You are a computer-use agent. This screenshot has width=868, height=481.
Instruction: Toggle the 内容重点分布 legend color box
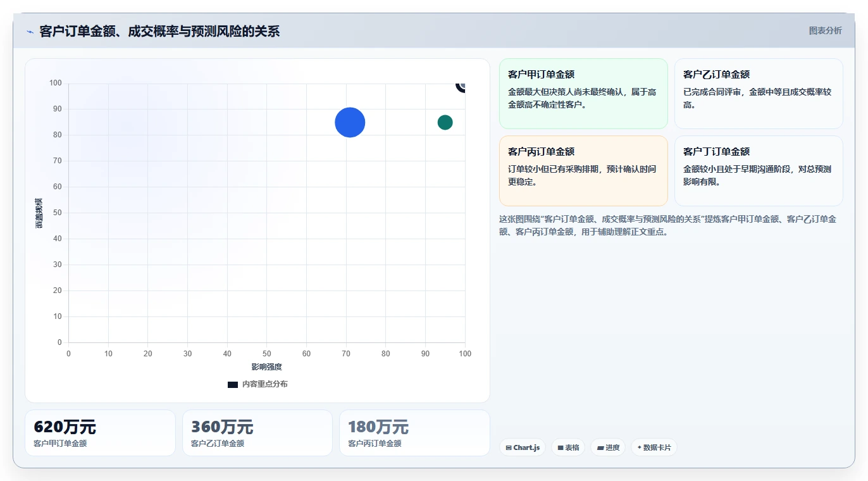233,384
